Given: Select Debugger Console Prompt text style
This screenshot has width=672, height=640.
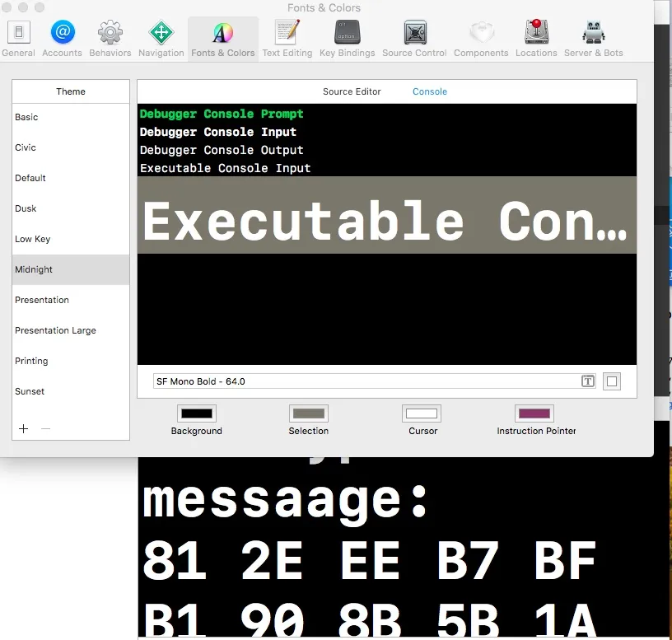Looking at the screenshot, I should (387, 114).
